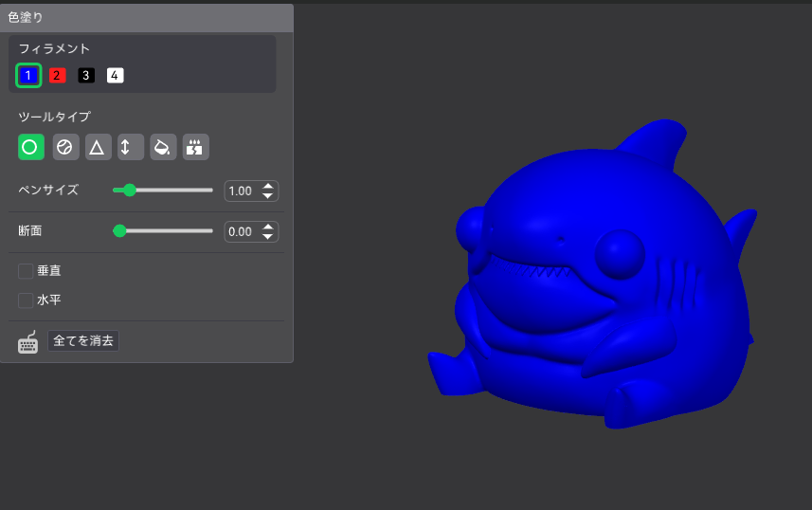812x510 pixels.
Task: Click the 断面 slider handle
Action: pyautogui.click(x=119, y=231)
